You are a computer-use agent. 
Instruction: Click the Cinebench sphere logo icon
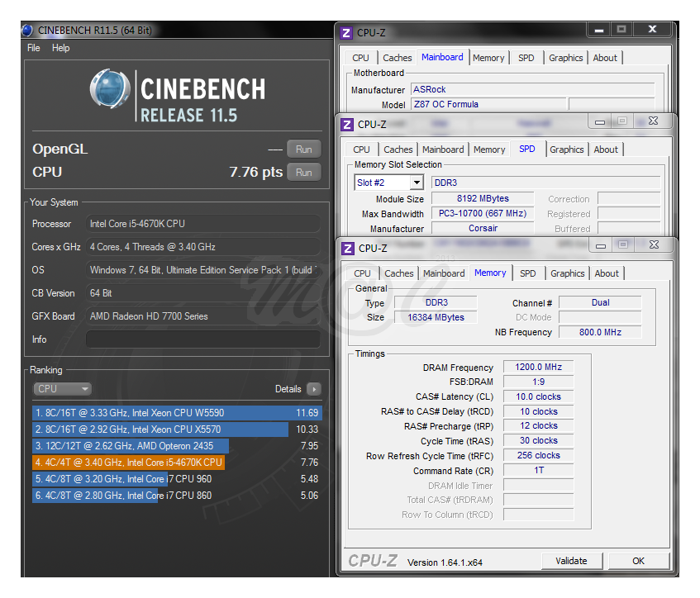[x=110, y=90]
